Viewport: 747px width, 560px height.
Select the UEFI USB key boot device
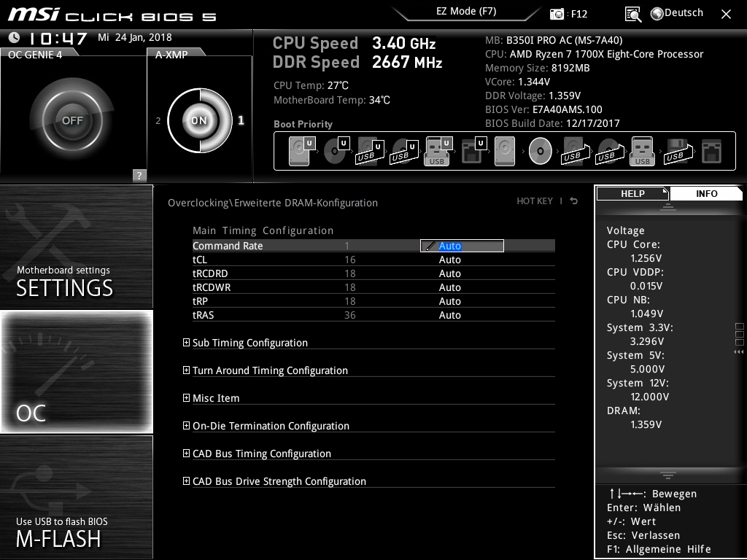pyautogui.click(x=438, y=151)
